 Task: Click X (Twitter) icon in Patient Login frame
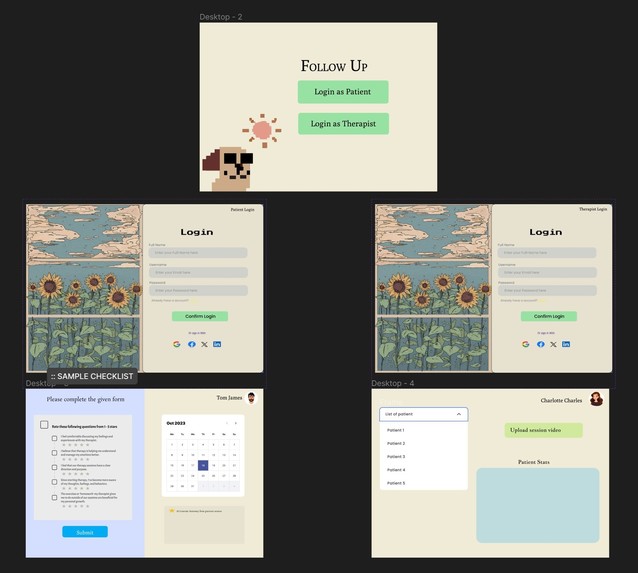[x=204, y=344]
